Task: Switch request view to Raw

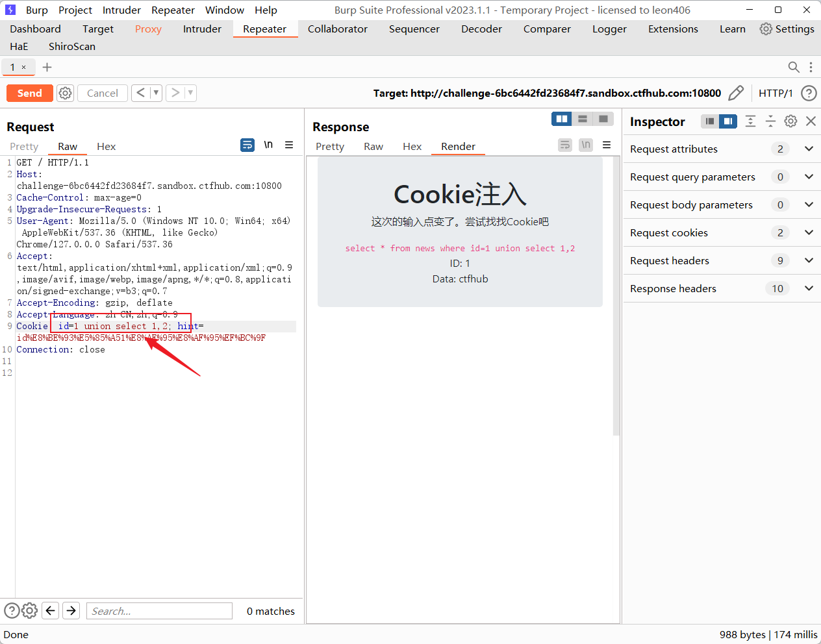Action: [x=68, y=146]
